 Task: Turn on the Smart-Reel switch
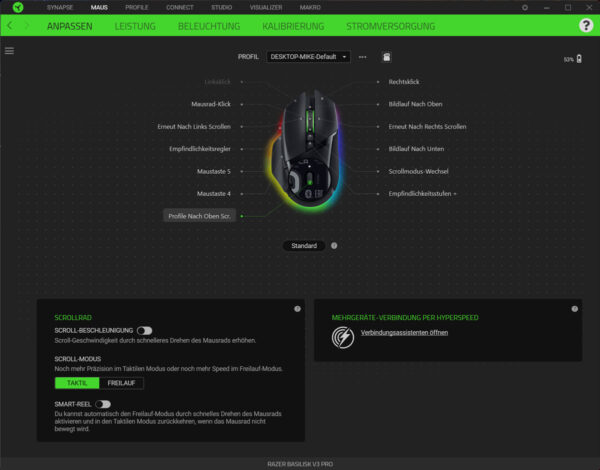[x=103, y=403]
